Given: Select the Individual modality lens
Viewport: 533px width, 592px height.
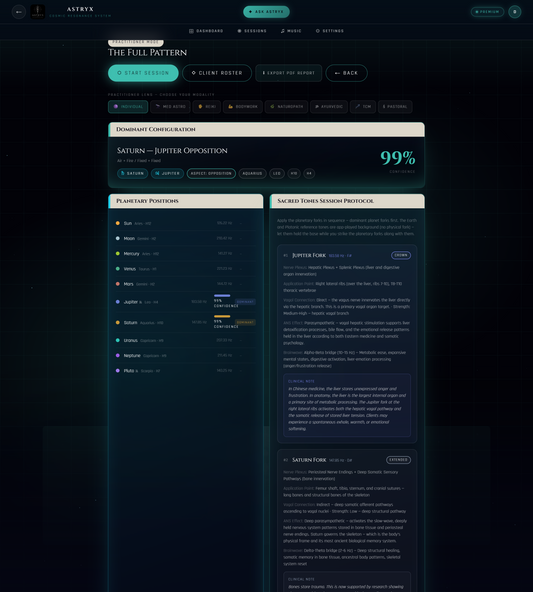Looking at the screenshot, I should pos(128,107).
